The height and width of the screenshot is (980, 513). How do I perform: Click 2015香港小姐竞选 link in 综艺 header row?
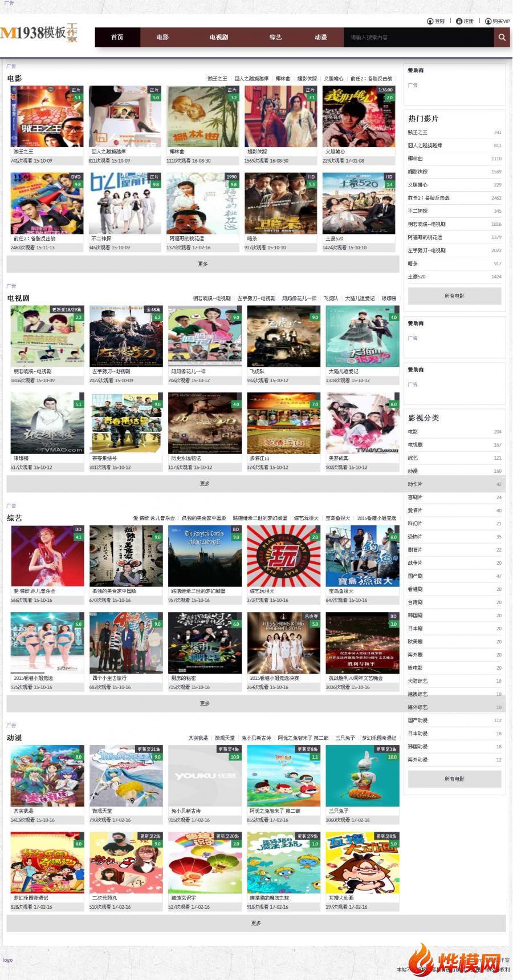[x=376, y=518]
